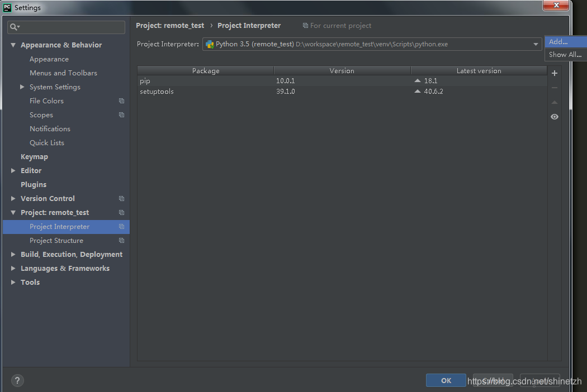
Task: Click the Settings search field
Action: tap(67, 27)
